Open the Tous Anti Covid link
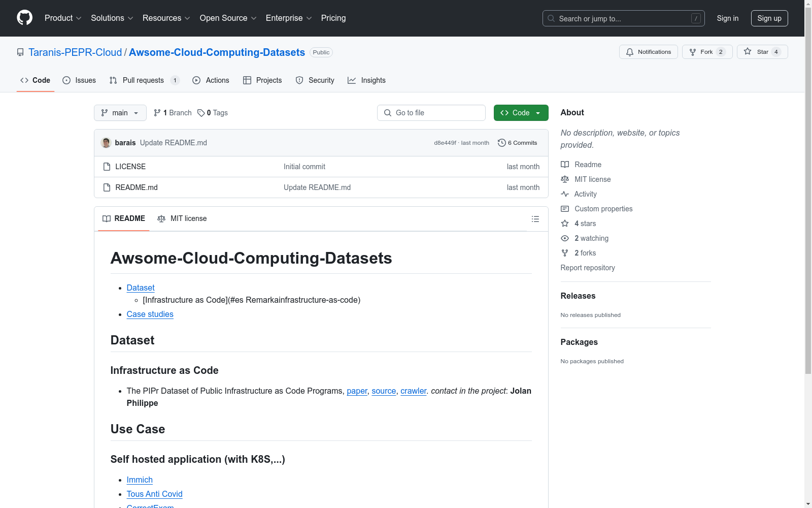Screen dimensions: 812x508 pyautogui.click(x=155, y=494)
